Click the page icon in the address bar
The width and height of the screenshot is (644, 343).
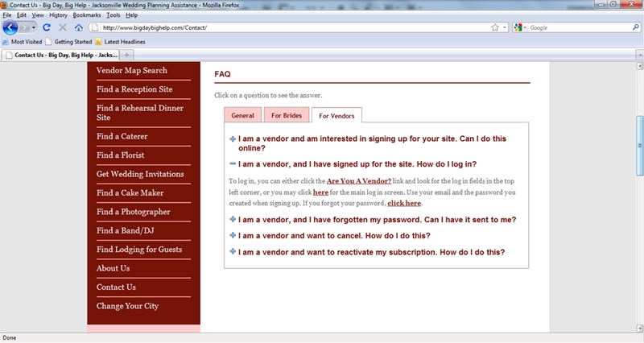pos(95,27)
